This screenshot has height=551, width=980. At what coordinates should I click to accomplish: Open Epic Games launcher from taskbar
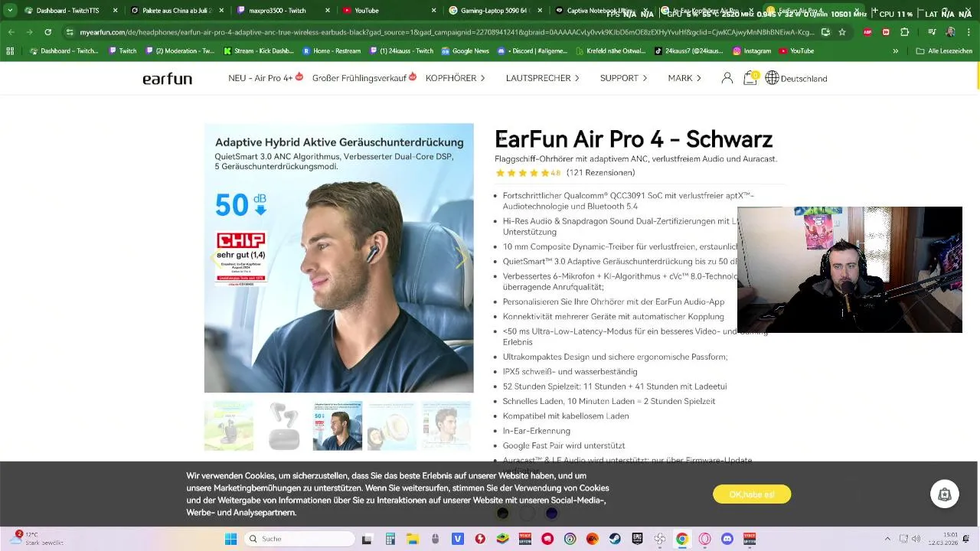click(x=637, y=539)
